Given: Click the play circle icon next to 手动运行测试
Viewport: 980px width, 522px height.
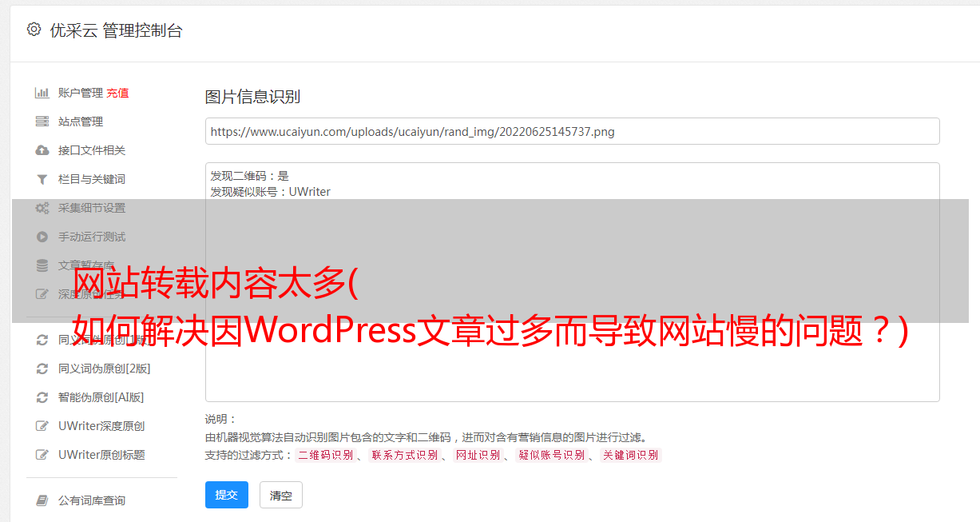Looking at the screenshot, I should (x=42, y=237).
